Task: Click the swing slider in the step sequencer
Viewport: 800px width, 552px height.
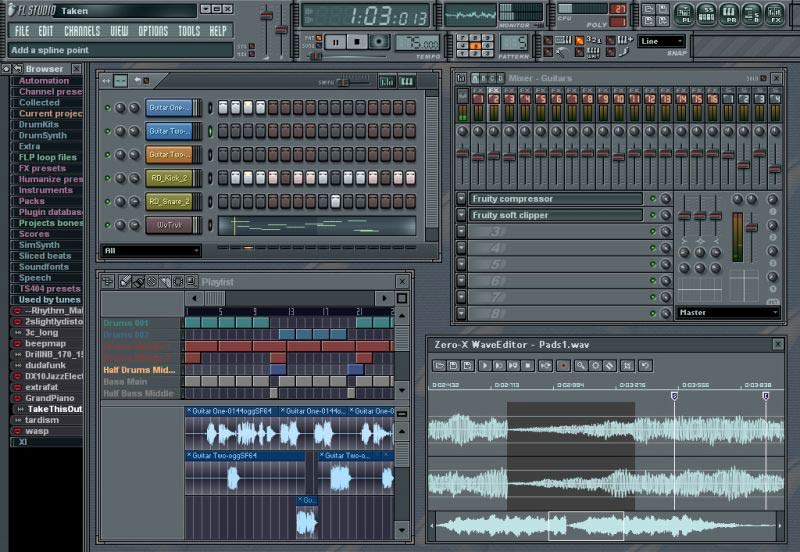Action: pos(345,81)
